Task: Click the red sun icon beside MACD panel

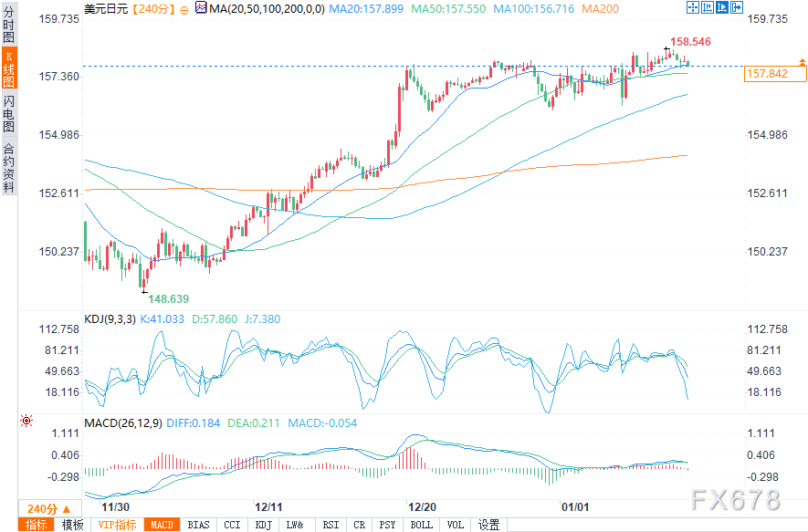Action: point(26,421)
